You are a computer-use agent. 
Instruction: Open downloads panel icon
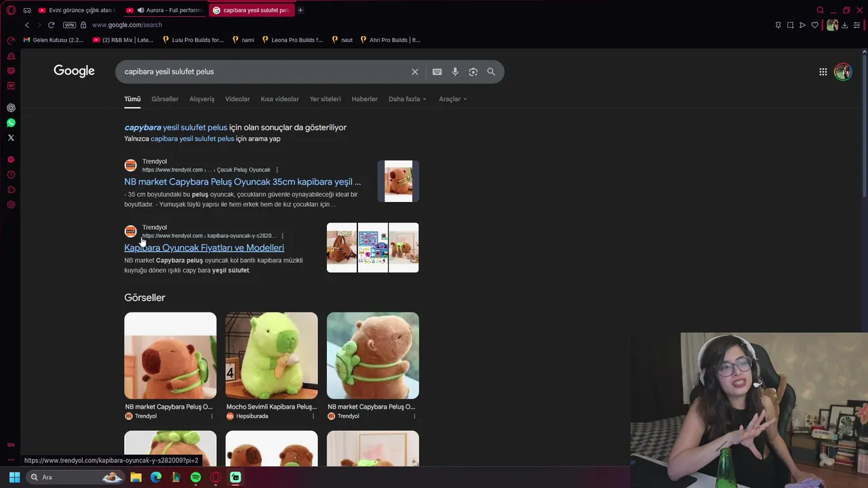[845, 25]
